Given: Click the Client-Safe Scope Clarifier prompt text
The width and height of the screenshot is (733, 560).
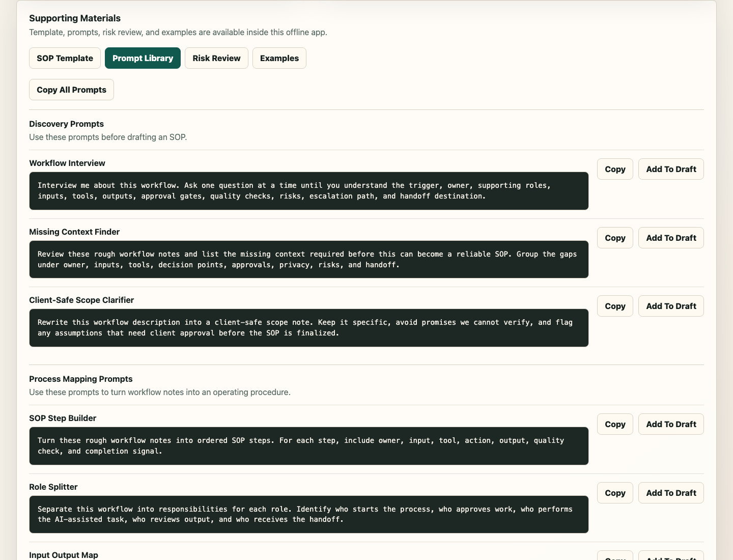Looking at the screenshot, I should (x=309, y=328).
